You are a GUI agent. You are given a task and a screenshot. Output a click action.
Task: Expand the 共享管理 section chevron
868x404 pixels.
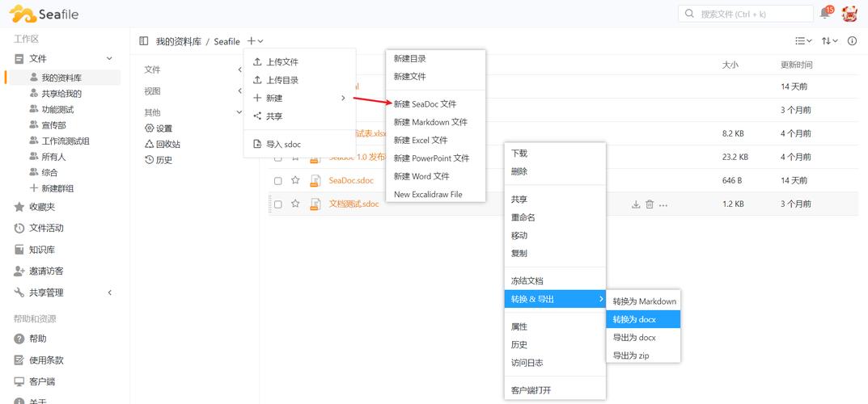tap(109, 292)
